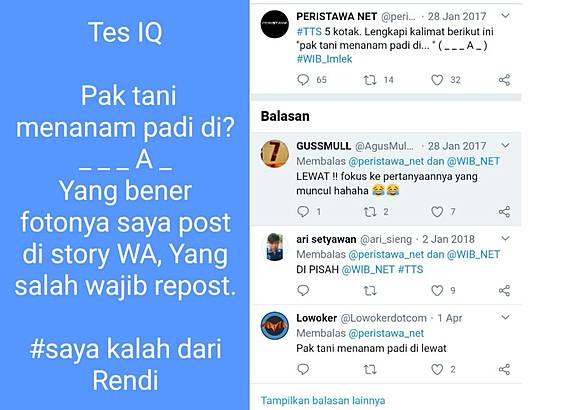Share the PERISTAWA NET tweet
This screenshot has width=580, height=410.
pos(504,80)
